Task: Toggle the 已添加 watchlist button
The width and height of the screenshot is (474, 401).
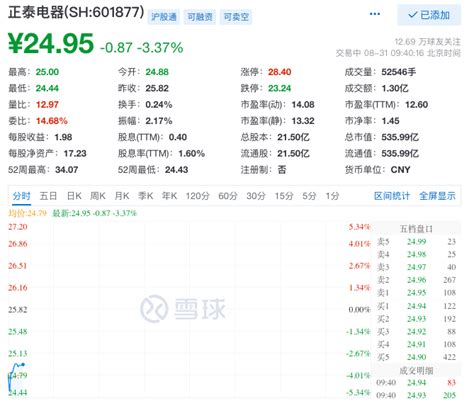Action: pos(429,15)
